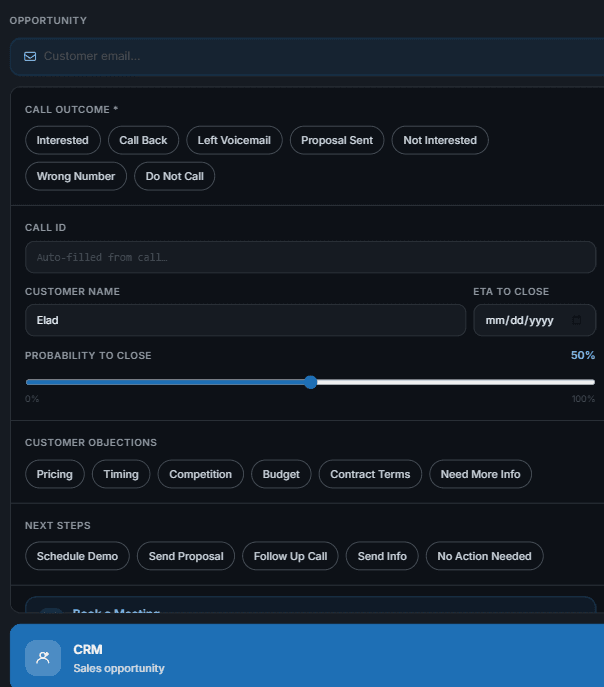The image size is (604, 687).
Task: Click the OPPORTUNITY heading
Action: point(48,21)
